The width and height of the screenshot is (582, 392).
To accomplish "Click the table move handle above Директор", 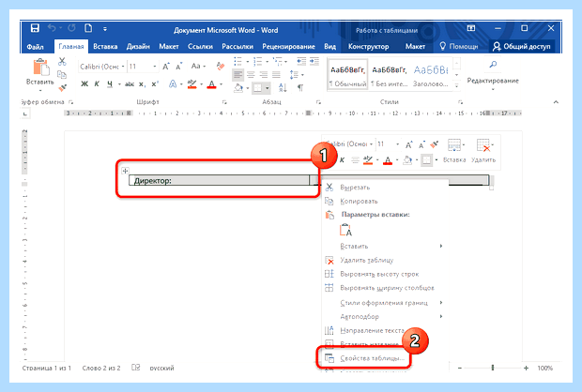I will [125, 171].
